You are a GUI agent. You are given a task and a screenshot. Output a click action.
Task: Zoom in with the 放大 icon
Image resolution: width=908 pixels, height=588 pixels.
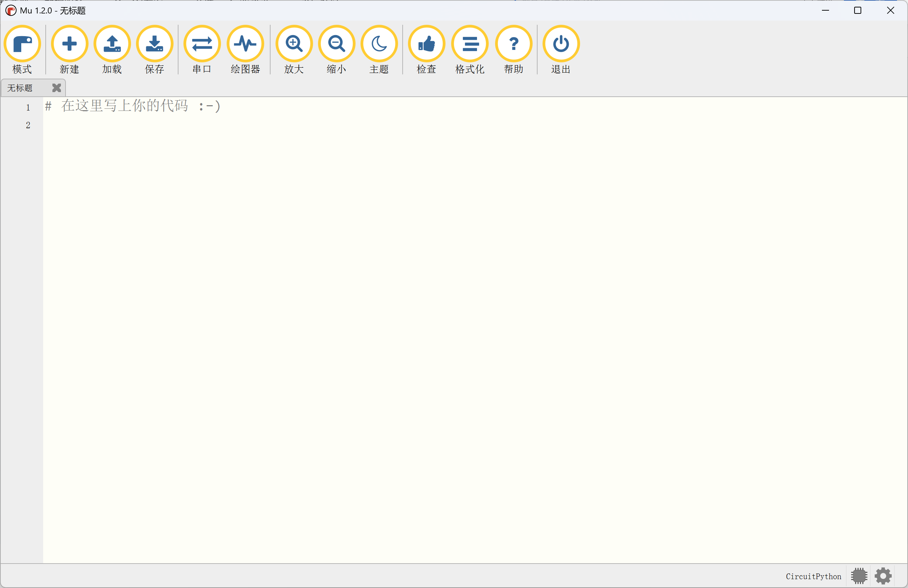[x=294, y=44]
